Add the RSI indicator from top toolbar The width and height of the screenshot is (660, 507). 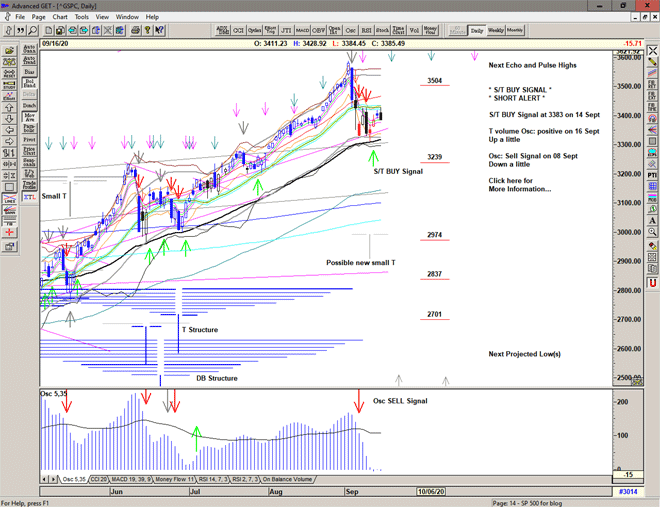pos(366,31)
